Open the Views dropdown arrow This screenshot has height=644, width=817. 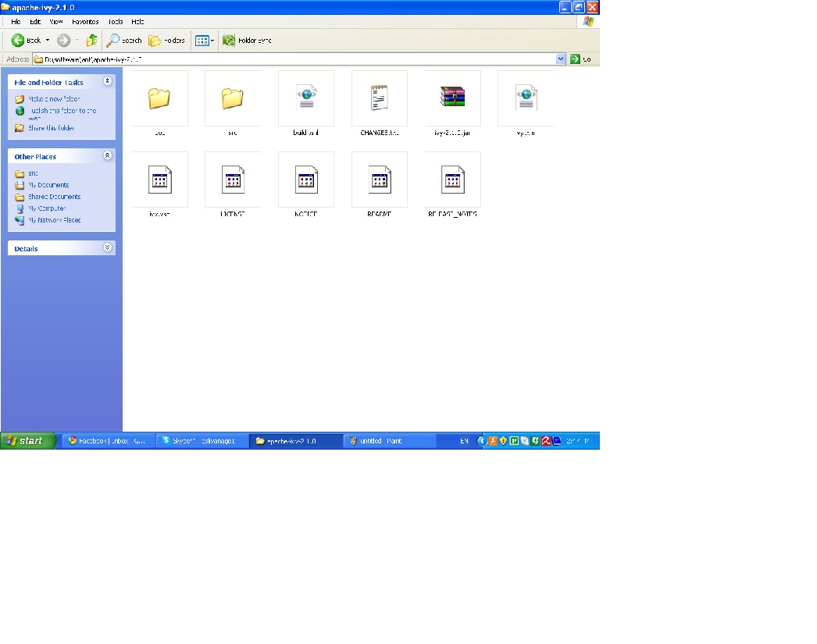(212, 41)
